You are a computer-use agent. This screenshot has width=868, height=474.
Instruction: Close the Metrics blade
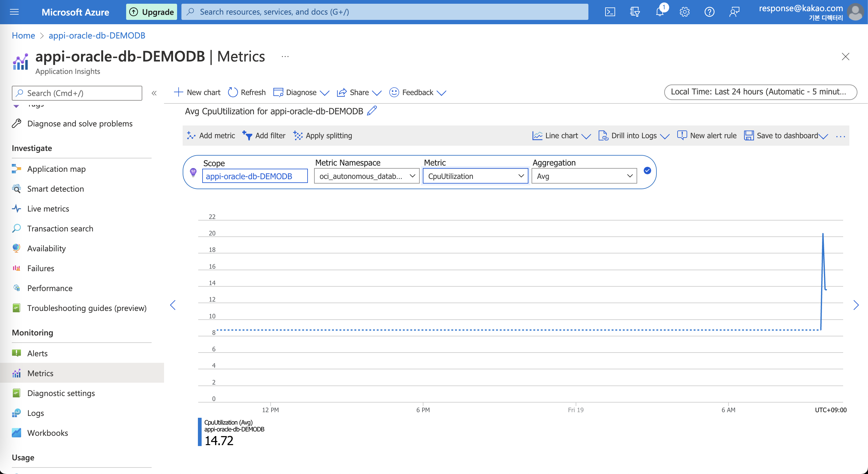coord(845,57)
